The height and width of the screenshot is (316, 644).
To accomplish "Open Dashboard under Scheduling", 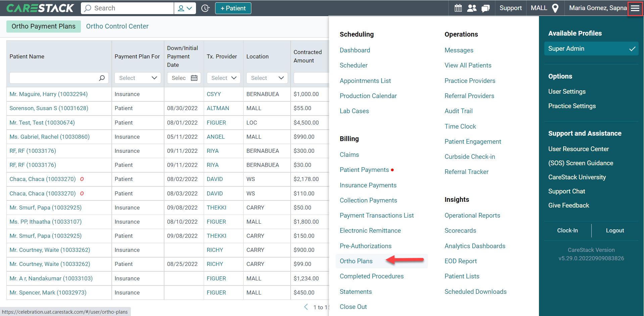I will [x=355, y=50].
